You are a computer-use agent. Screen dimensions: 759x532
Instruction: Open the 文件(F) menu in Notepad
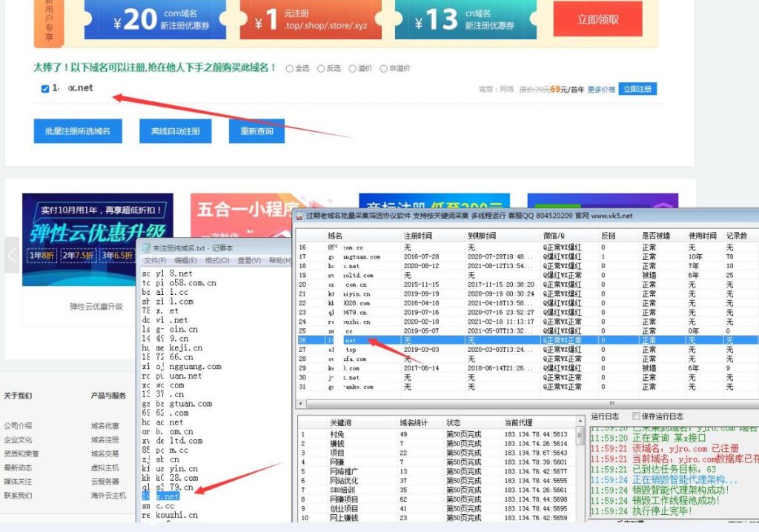pos(154,261)
